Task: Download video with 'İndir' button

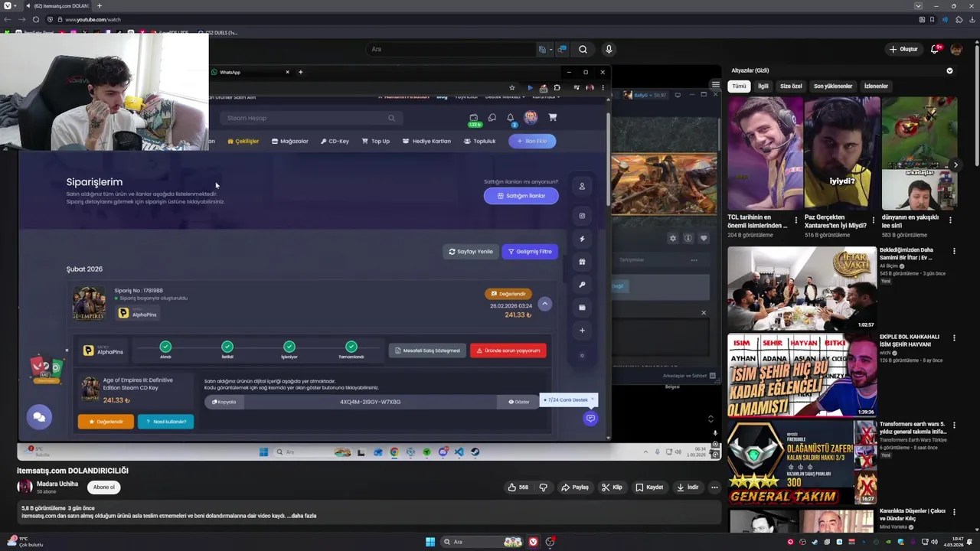Action: coord(688,487)
